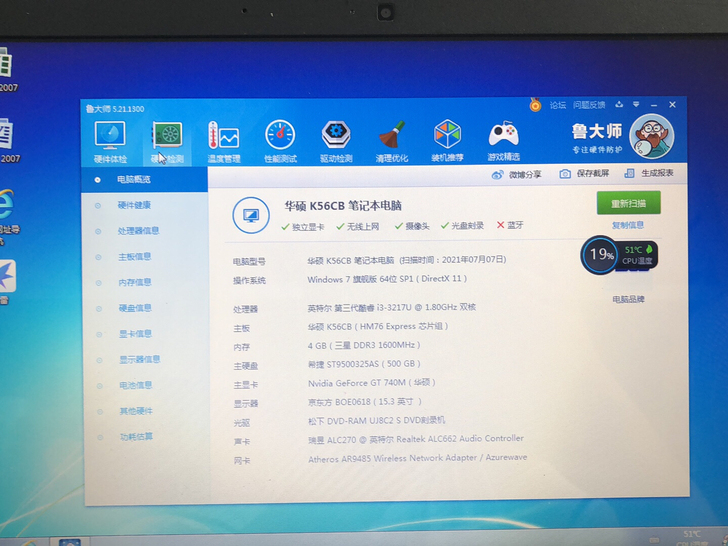Click the 摄像头 feature check
This screenshot has width=728, height=546.
[412, 226]
